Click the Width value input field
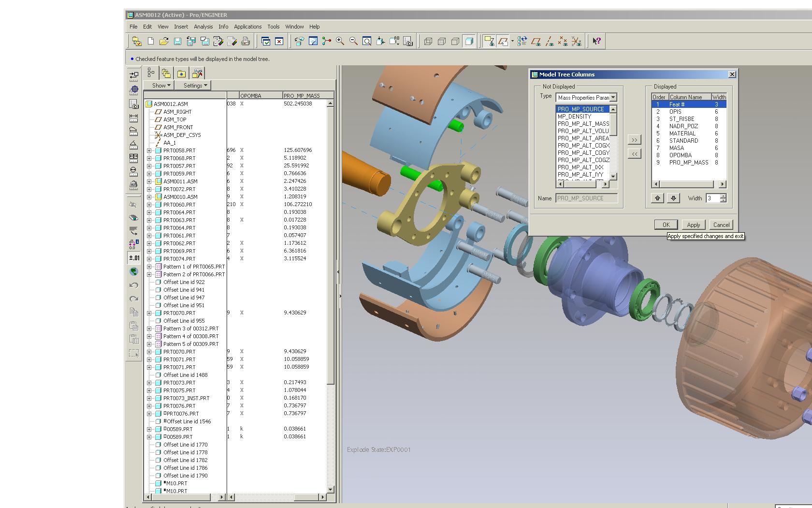The height and width of the screenshot is (508, 812). (713, 198)
